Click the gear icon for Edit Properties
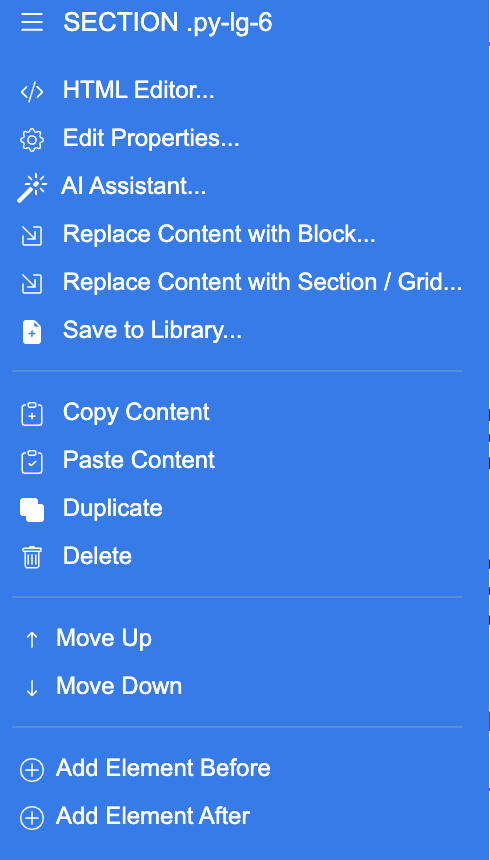490x860 pixels. click(32, 139)
